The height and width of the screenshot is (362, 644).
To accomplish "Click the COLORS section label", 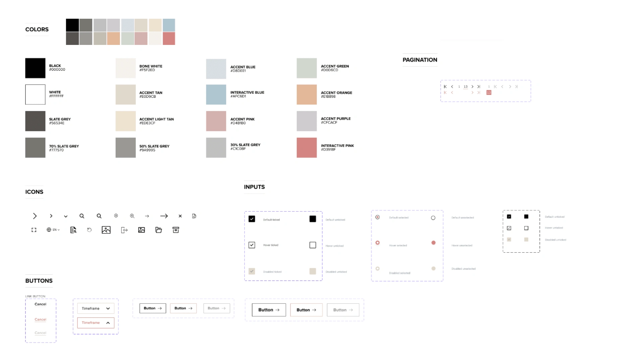I will (x=37, y=29).
